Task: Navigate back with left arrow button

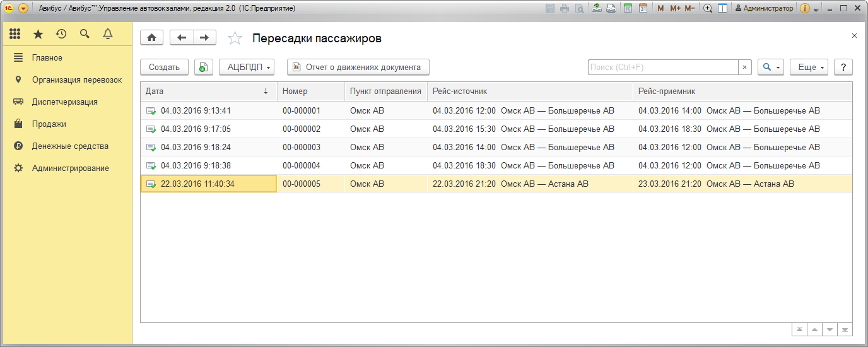Action: 182,38
